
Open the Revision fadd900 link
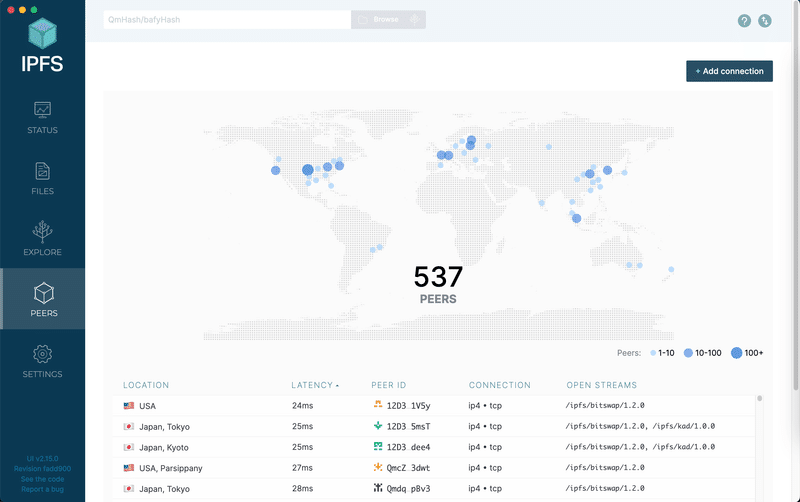42,469
